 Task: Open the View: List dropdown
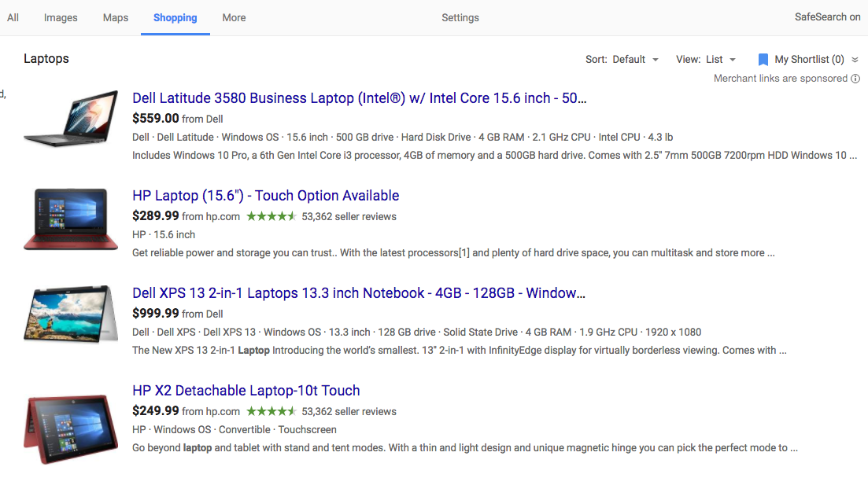pos(706,59)
